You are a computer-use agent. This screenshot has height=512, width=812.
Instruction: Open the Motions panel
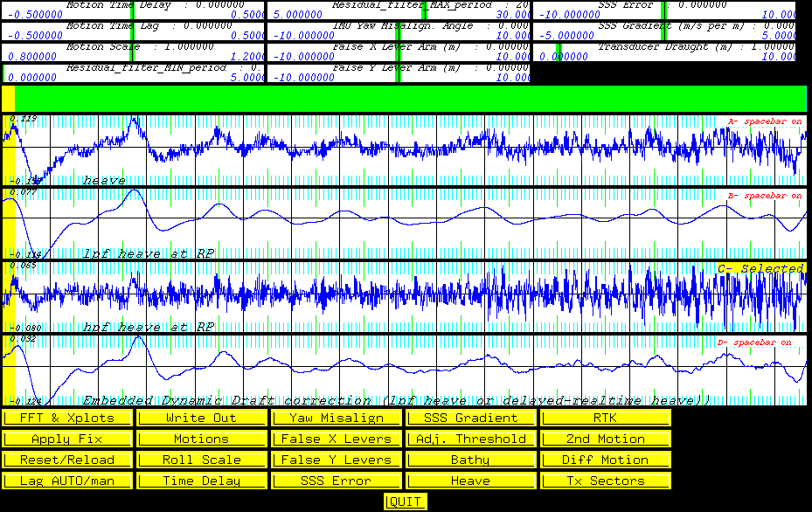[200, 439]
